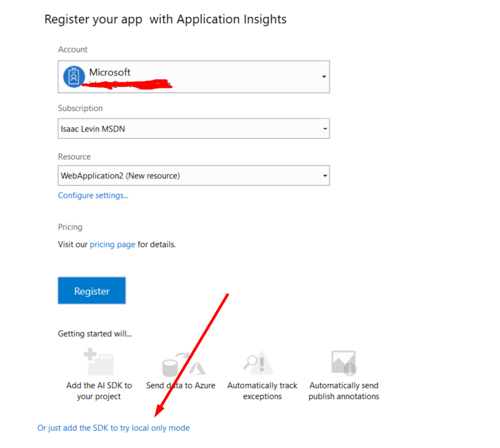Image resolution: width=500 pixels, height=448 pixels.
Task: Click the 'Automatically send publish annotations' caption
Action: coord(344,391)
